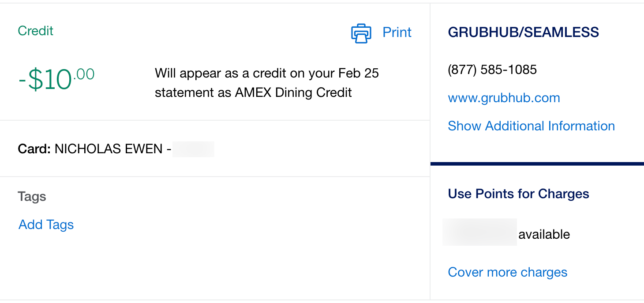Visit www.grubhub.com
This screenshot has height=303, width=644.
[504, 97]
